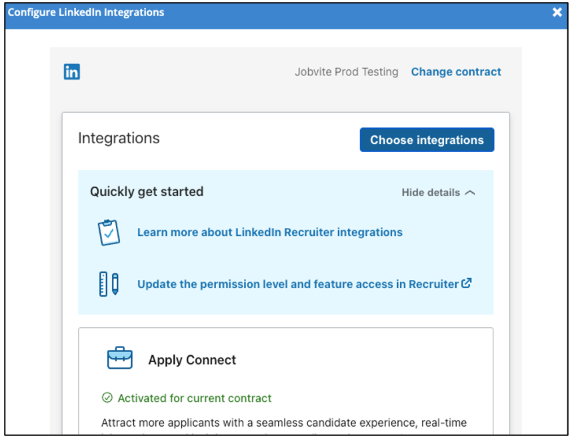Click the Change contract link
Viewport: 572px width, 440px height.
click(456, 72)
